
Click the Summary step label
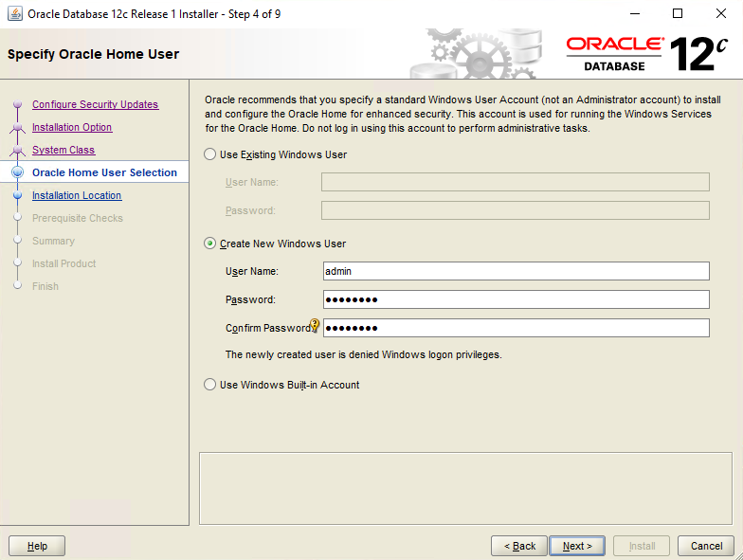pos(53,241)
